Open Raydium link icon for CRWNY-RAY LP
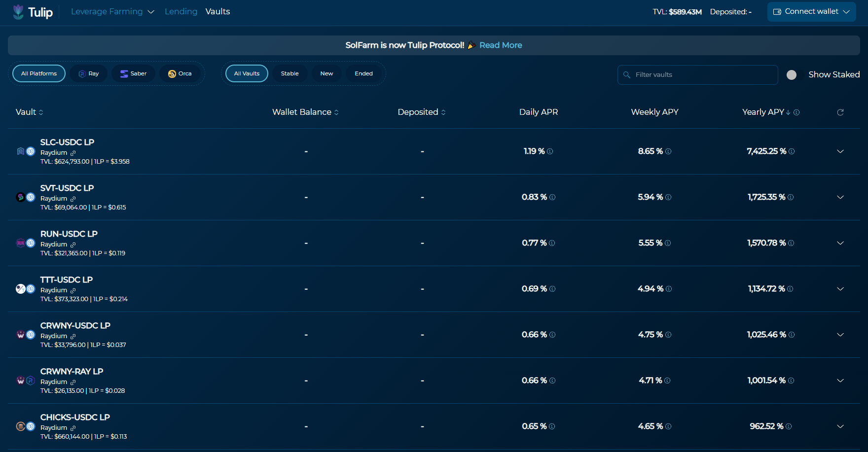This screenshot has width=868, height=452. pos(73,382)
